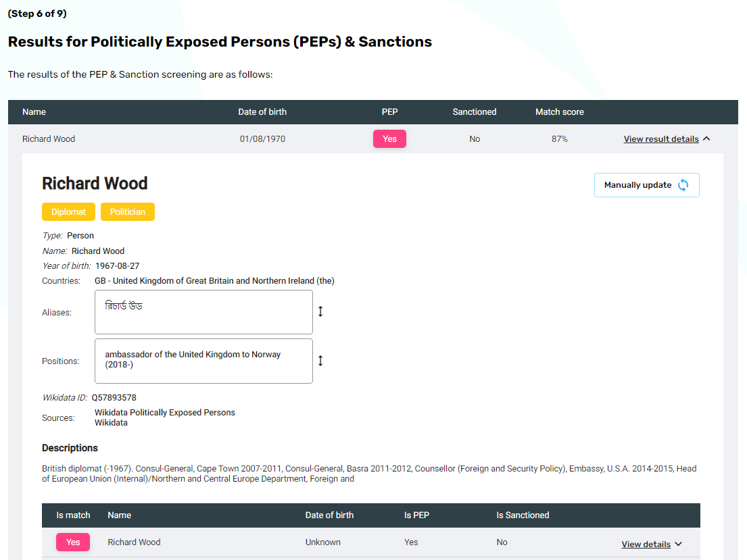Expand View details in match row
The width and height of the screenshot is (747, 560).
coord(646,544)
